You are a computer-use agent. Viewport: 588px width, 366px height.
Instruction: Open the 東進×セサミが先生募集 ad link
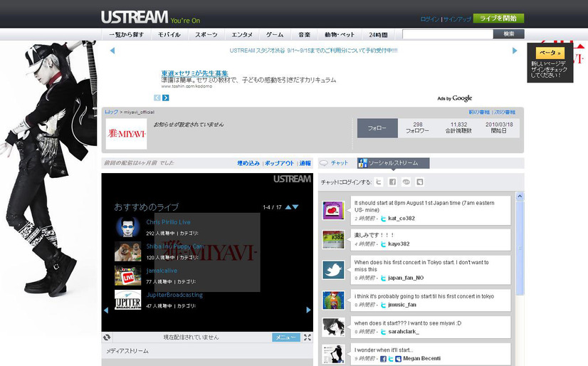[x=194, y=73]
